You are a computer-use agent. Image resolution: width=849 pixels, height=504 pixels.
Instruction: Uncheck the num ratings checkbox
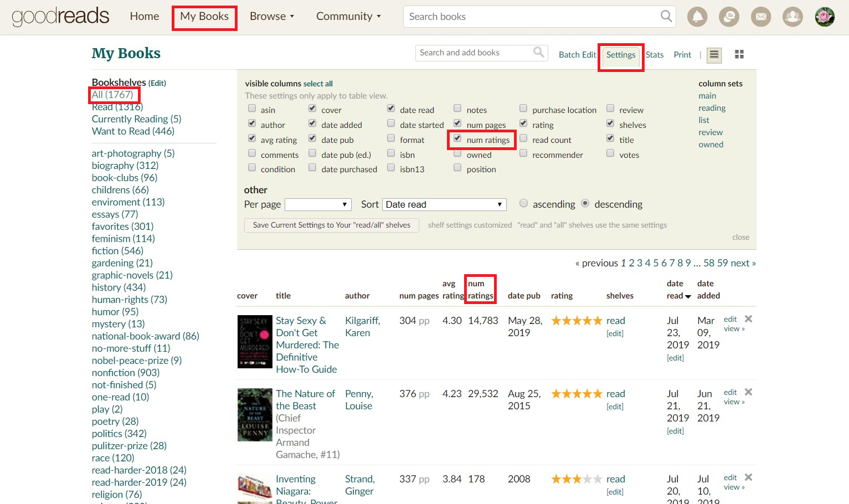click(x=457, y=138)
